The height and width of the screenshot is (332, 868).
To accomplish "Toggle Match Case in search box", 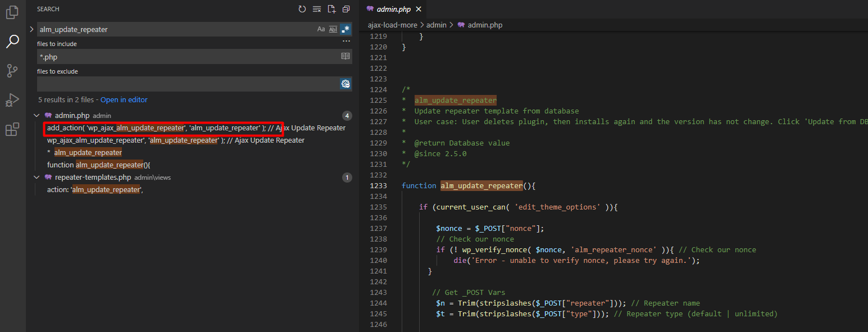I will [321, 29].
